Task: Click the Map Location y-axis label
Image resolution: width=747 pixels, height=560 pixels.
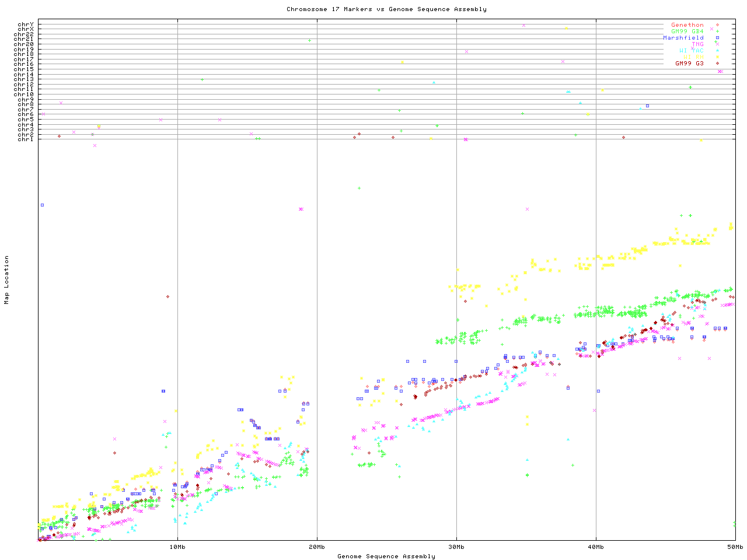Action: (x=7, y=280)
